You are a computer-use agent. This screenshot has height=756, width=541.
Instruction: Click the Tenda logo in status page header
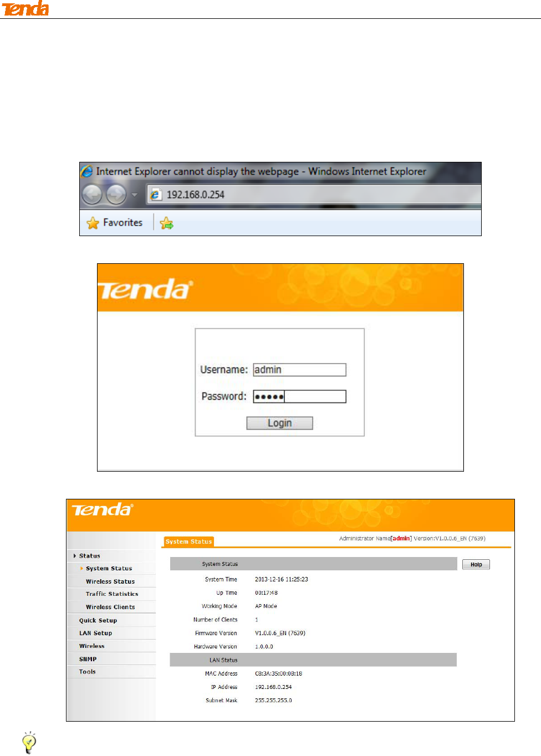click(103, 509)
